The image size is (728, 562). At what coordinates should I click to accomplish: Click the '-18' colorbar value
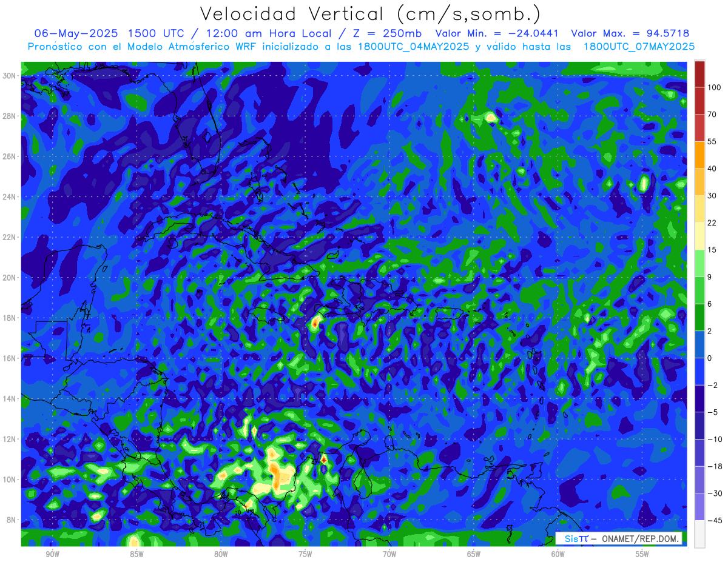tap(714, 466)
